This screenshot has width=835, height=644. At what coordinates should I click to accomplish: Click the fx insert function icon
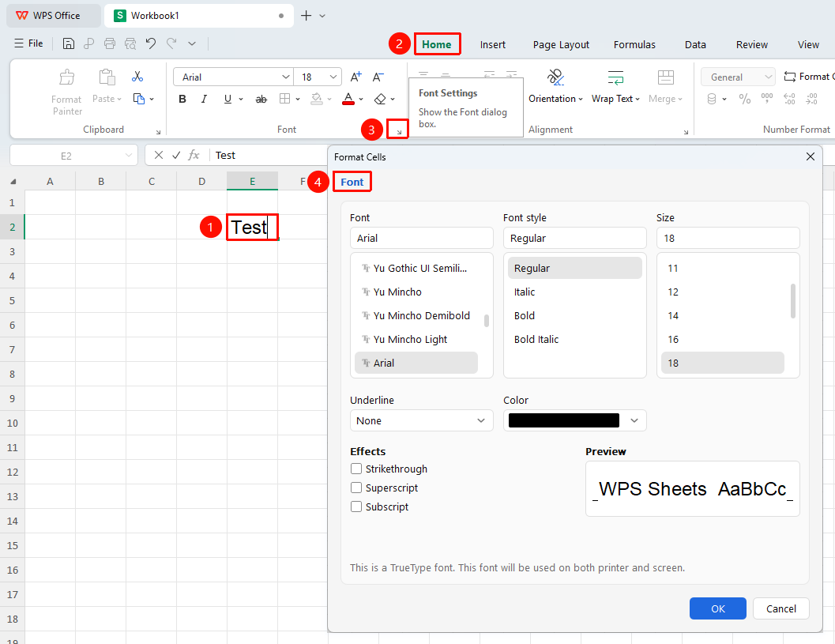click(x=194, y=155)
